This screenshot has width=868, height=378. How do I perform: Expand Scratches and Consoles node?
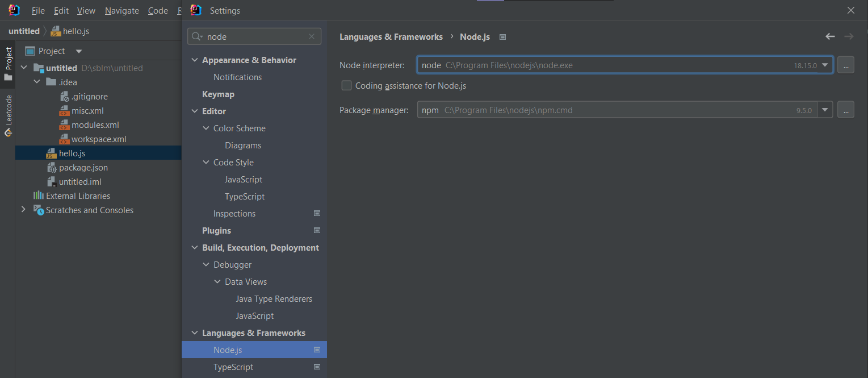pyautogui.click(x=23, y=210)
